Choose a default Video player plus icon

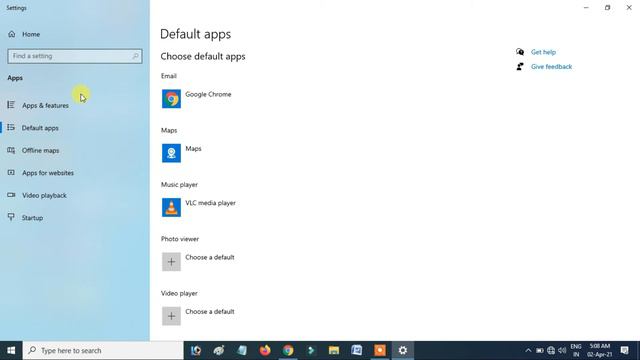pos(171,316)
